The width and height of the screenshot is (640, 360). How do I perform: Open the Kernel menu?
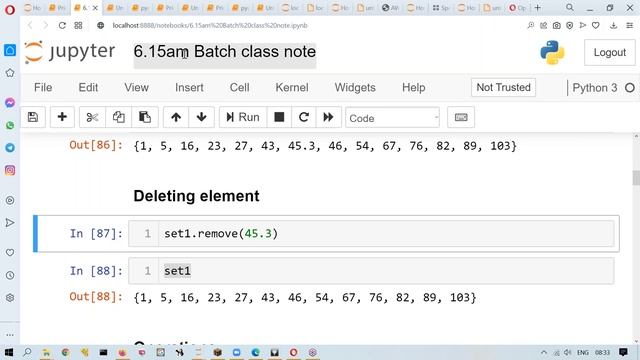pyautogui.click(x=292, y=87)
